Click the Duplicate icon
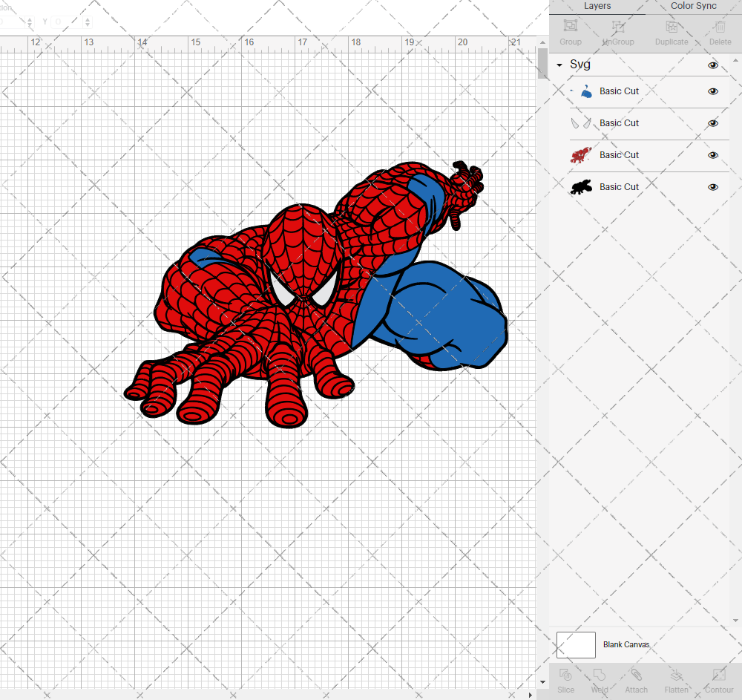The height and width of the screenshot is (700, 742). point(672,27)
